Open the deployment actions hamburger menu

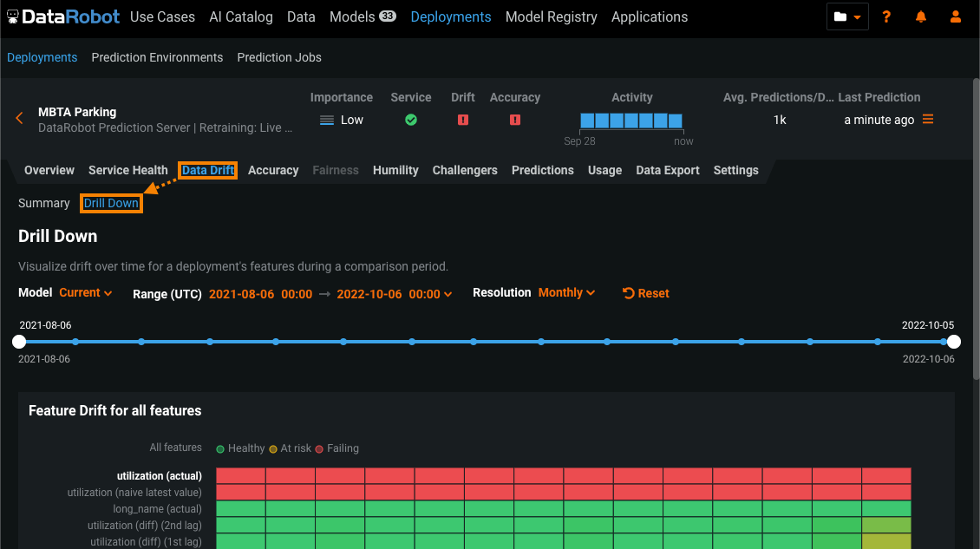coord(928,120)
